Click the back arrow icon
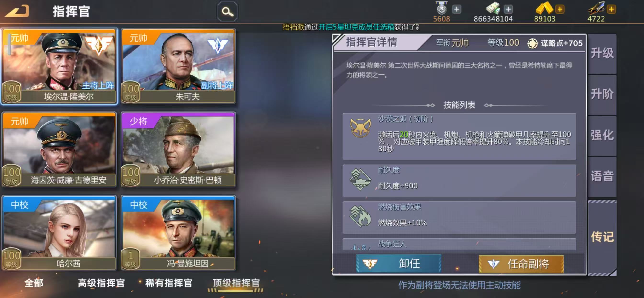This screenshot has width=644, height=298. click(x=17, y=11)
